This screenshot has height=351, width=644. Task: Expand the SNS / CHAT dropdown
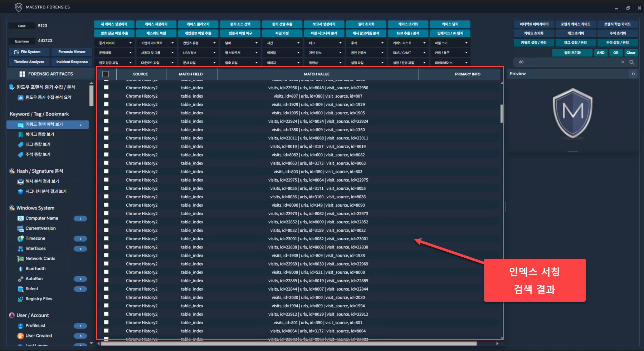point(408,53)
